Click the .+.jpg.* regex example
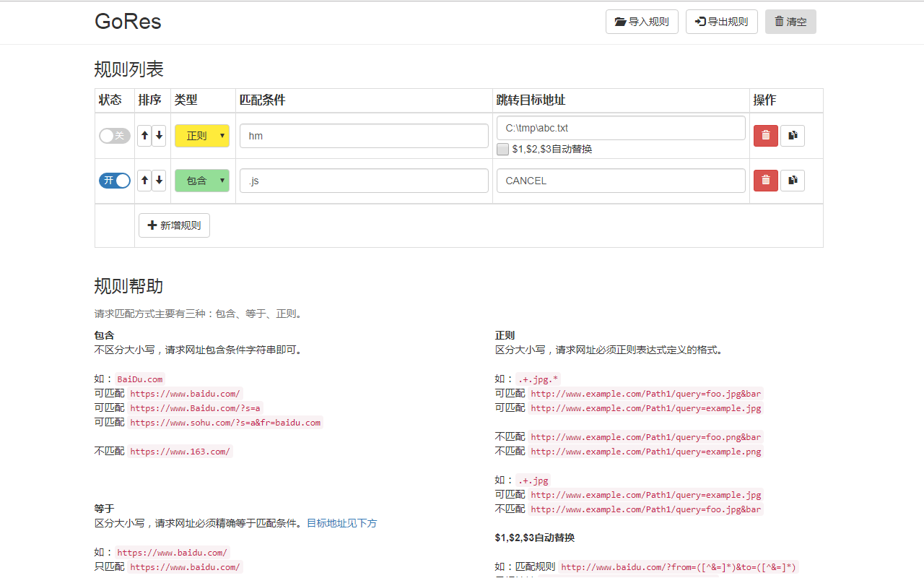The width and height of the screenshot is (924, 578). click(x=538, y=379)
